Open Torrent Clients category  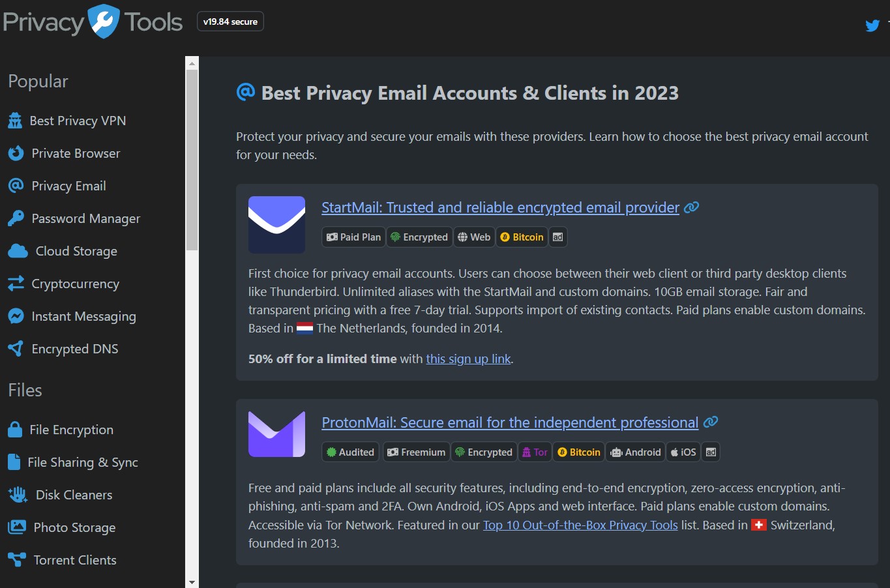62,560
